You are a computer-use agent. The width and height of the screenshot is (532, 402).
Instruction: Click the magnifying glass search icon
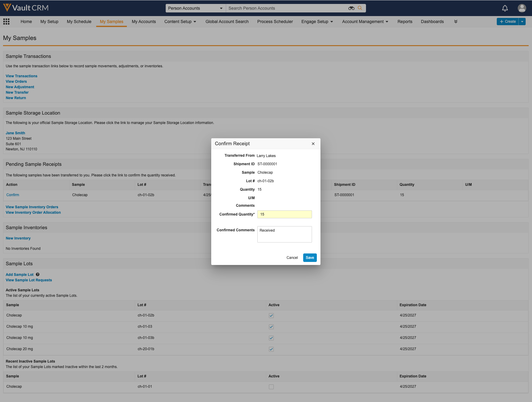360,8
